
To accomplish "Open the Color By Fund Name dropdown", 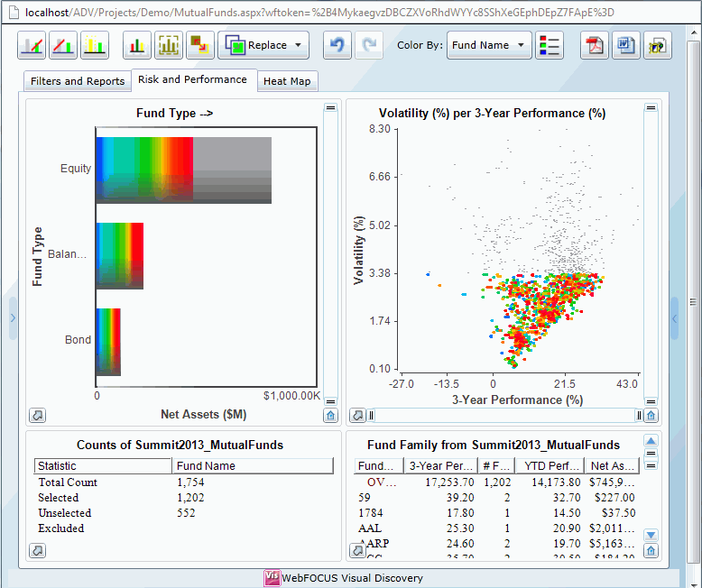I will tap(489, 45).
